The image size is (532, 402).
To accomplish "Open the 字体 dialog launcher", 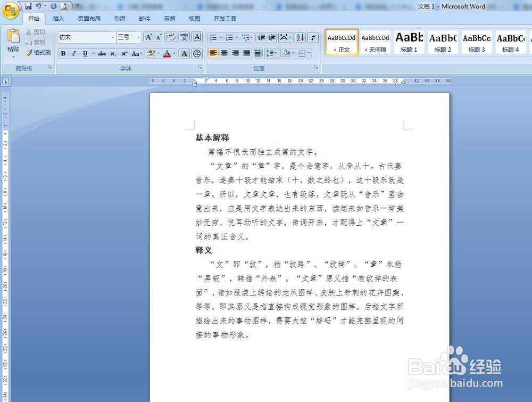I will (200, 68).
